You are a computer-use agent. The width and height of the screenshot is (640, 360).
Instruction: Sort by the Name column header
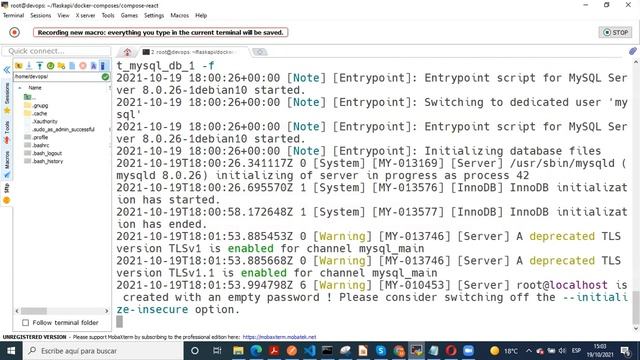click(35, 88)
